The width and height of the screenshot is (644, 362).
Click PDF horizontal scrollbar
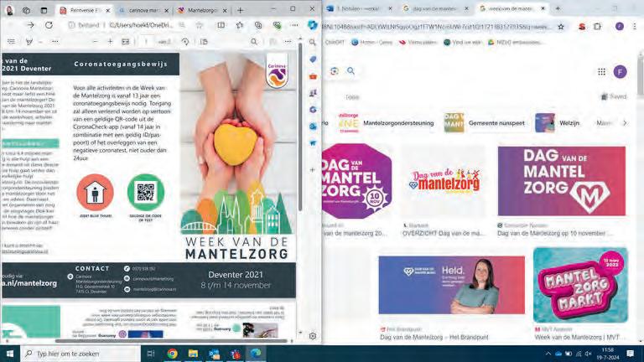(171, 341)
